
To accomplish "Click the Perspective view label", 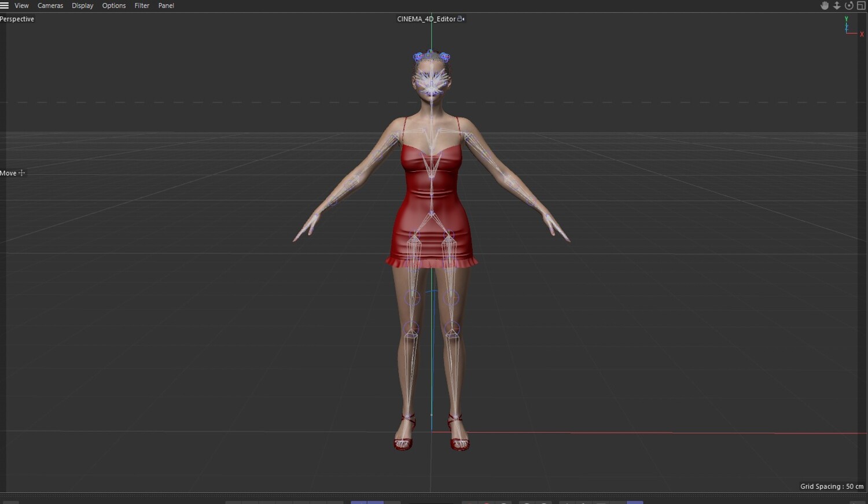I will 17,19.
